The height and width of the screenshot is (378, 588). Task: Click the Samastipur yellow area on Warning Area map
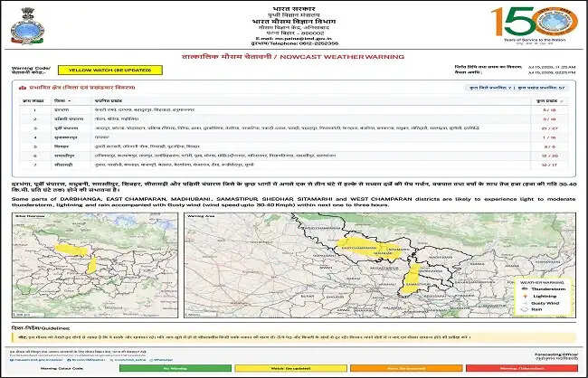coord(412,279)
